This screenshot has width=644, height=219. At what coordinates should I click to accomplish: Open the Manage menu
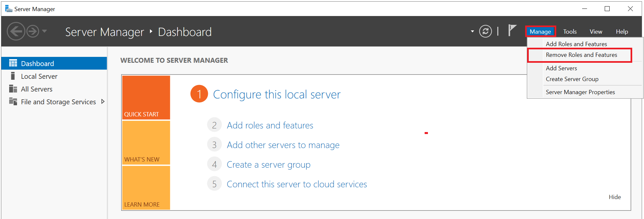point(540,31)
